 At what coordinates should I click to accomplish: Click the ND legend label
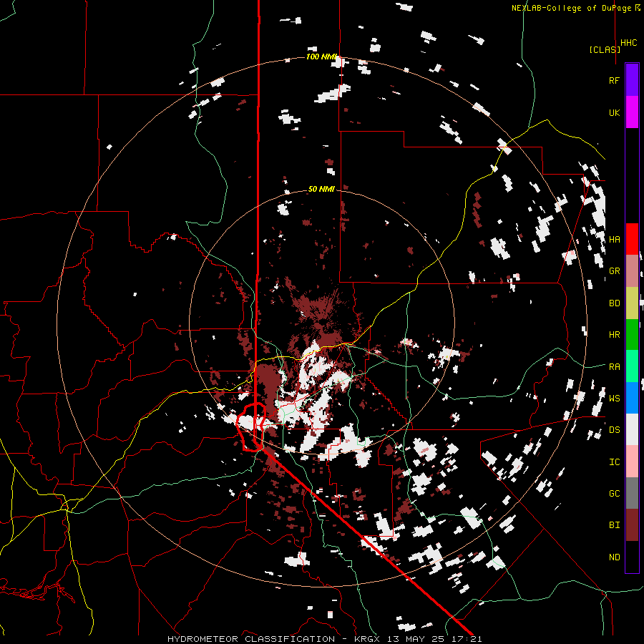(x=614, y=557)
